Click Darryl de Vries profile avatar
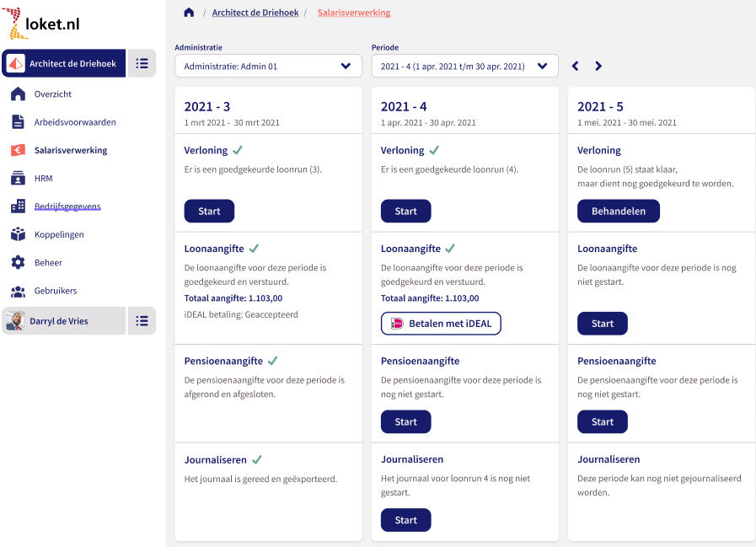Screen dimensions: 756x547 point(15,321)
